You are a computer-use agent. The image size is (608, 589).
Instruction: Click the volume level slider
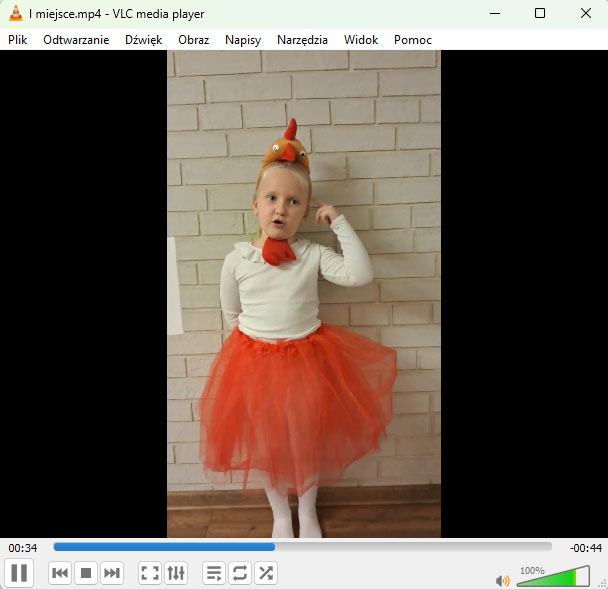pyautogui.click(x=552, y=577)
